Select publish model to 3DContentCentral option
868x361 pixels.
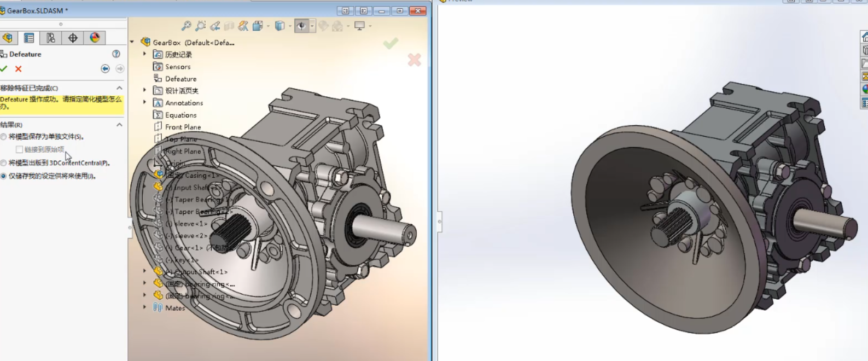pos(4,163)
